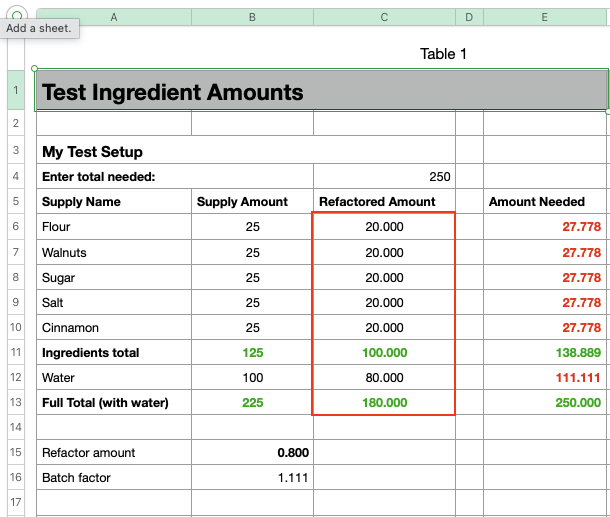Select refactored ingredients total 100.000
Screen dimensions: 610x517
(384, 352)
